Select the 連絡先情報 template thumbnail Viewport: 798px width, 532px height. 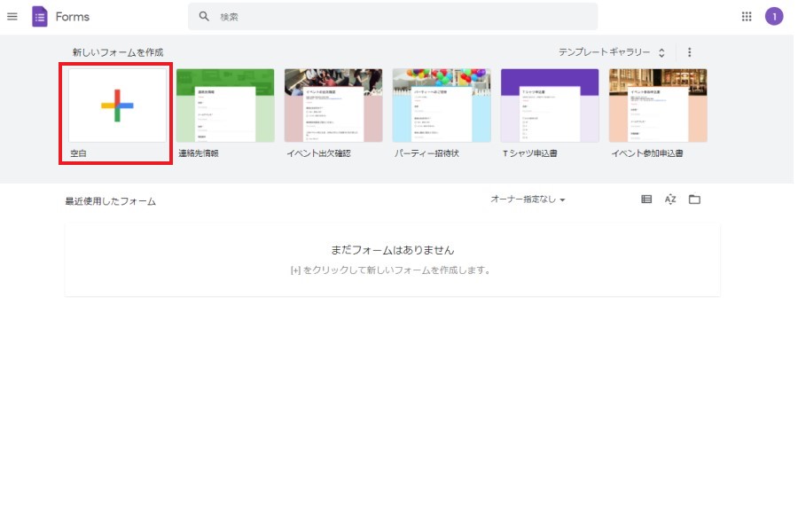tap(225, 106)
